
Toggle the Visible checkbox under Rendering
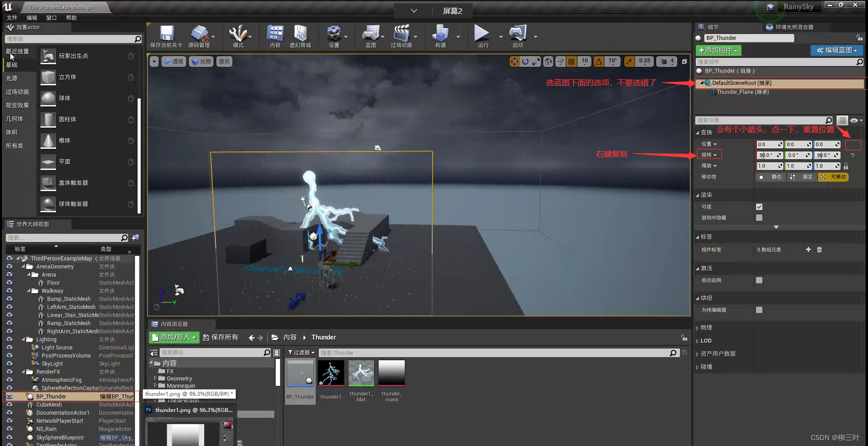tap(759, 207)
